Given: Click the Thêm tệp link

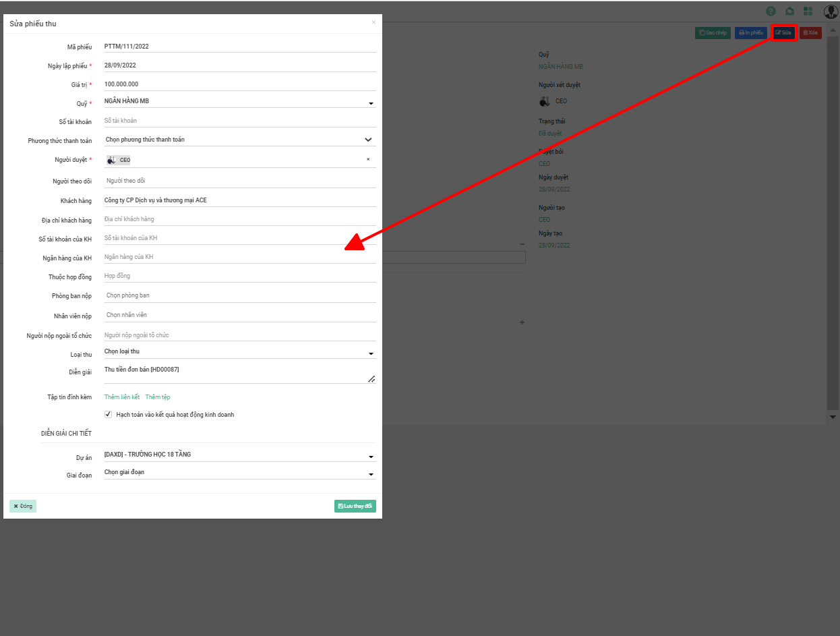Looking at the screenshot, I should [x=158, y=397].
